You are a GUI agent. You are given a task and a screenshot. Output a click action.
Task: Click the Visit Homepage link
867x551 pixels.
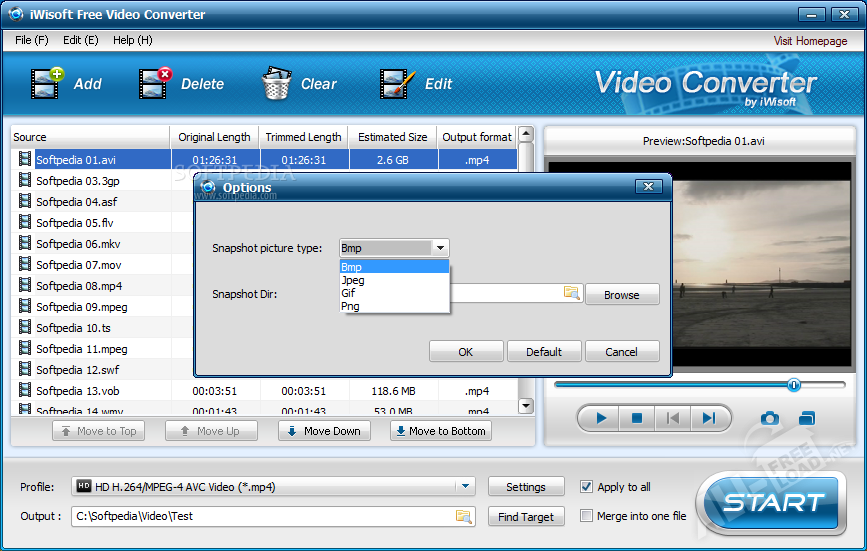click(x=810, y=41)
